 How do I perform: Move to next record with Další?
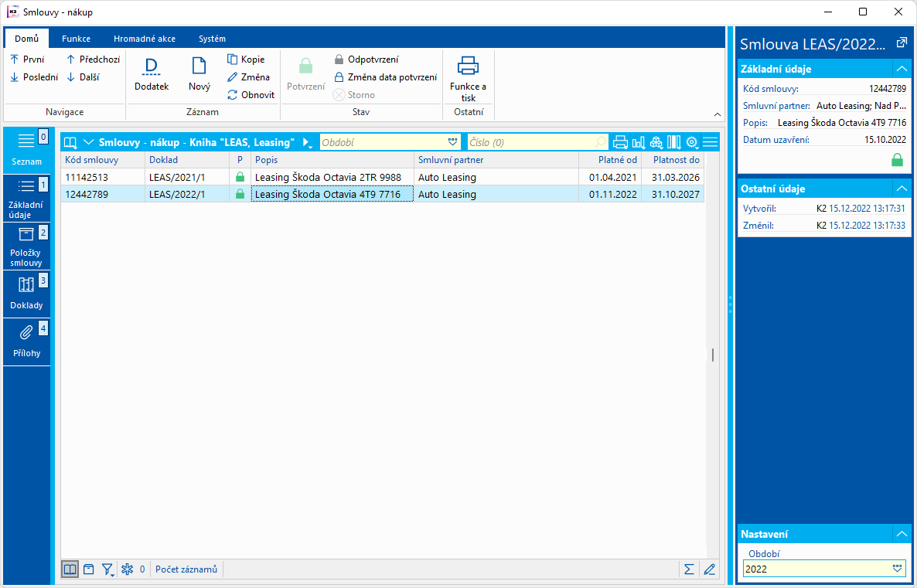[x=83, y=77]
